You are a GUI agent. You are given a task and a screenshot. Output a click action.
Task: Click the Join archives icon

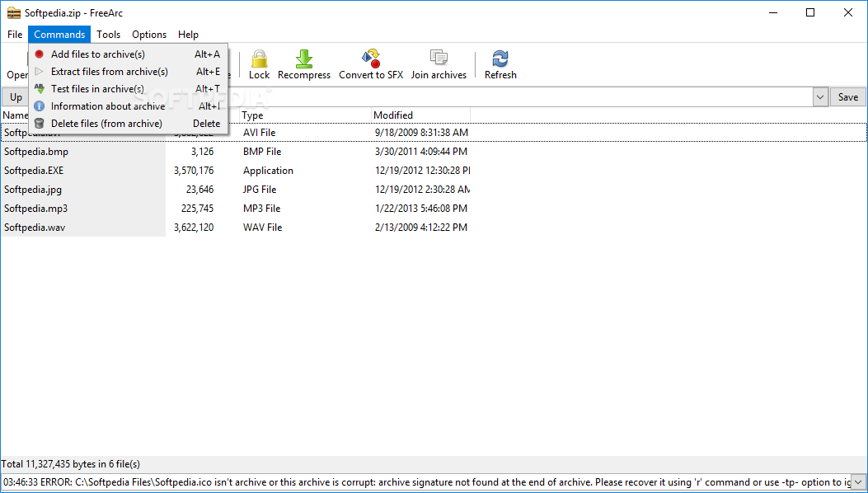[x=439, y=58]
